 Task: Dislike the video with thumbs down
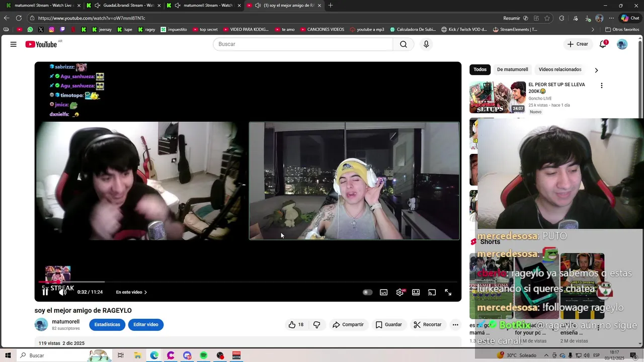316,325
